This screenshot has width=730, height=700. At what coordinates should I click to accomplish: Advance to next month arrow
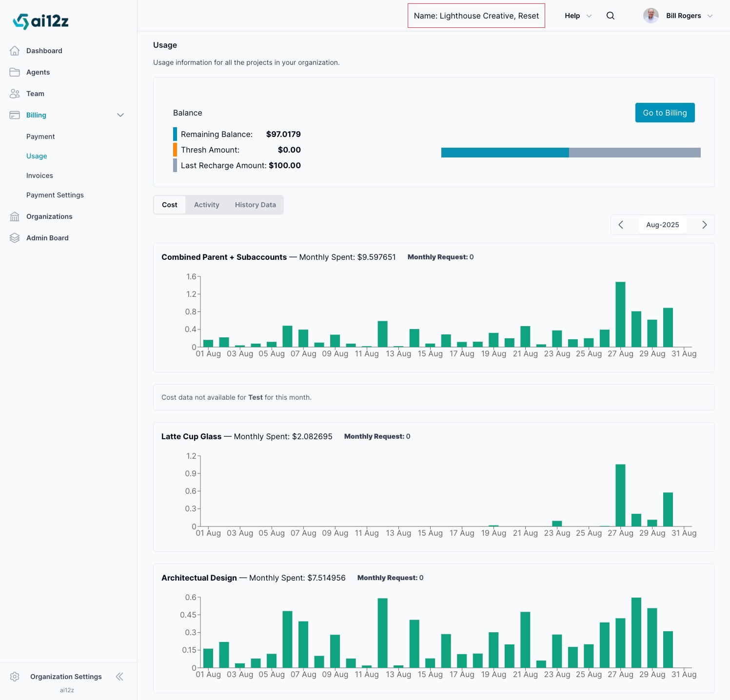pyautogui.click(x=704, y=225)
